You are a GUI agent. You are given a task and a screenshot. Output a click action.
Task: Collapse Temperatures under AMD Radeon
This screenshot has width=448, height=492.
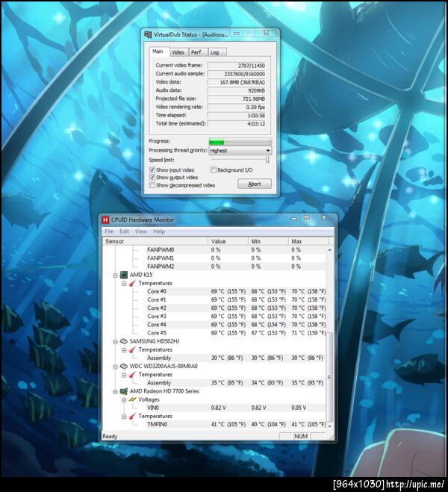124,417
